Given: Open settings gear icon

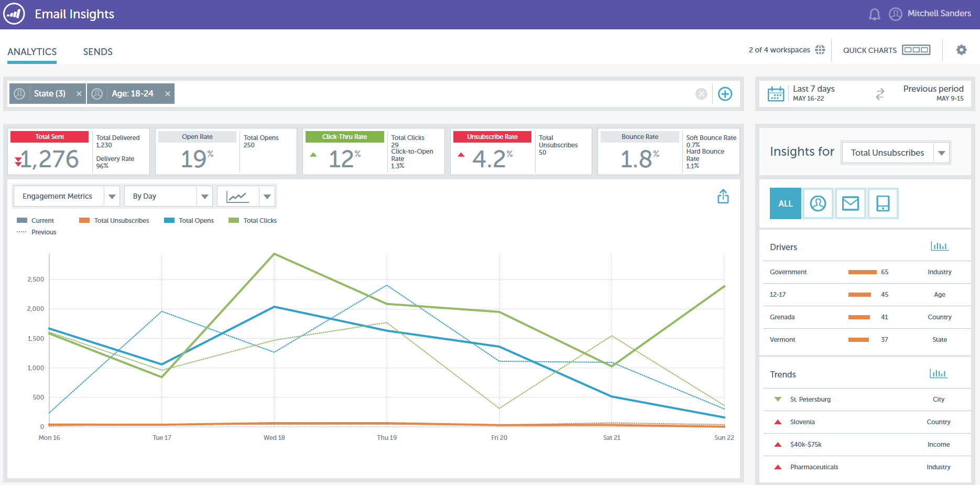Looking at the screenshot, I should click(x=961, y=50).
